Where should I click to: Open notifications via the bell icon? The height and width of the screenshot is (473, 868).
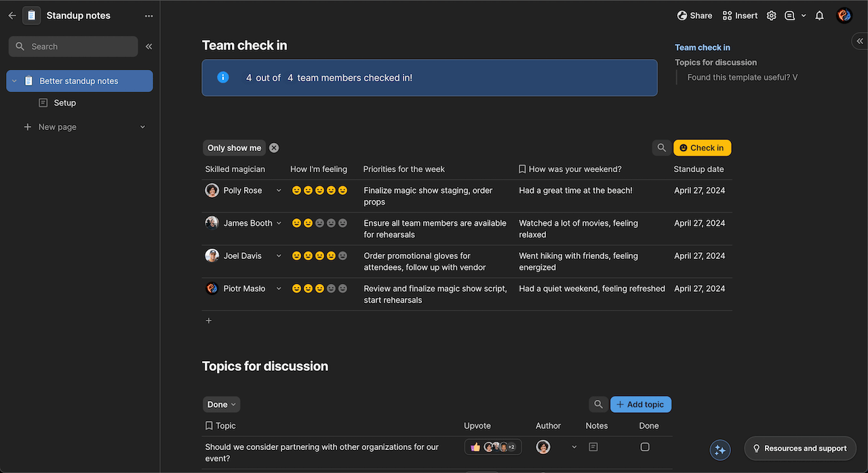(819, 15)
